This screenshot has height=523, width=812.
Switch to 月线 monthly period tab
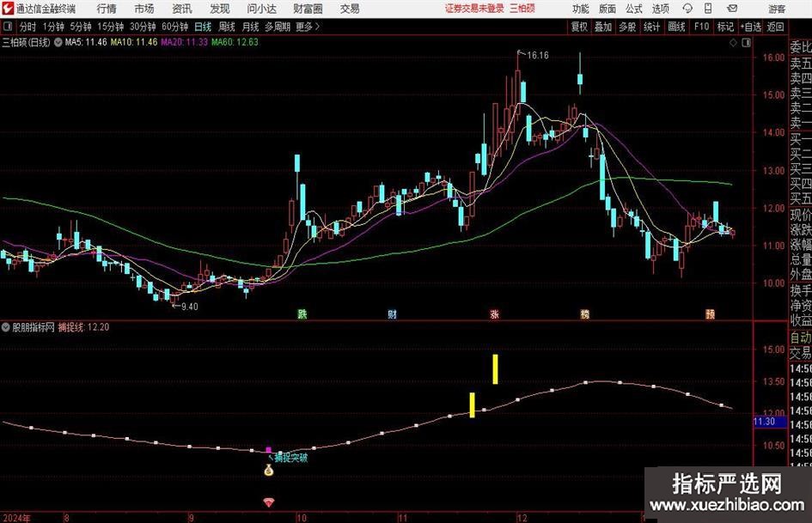click(250, 27)
